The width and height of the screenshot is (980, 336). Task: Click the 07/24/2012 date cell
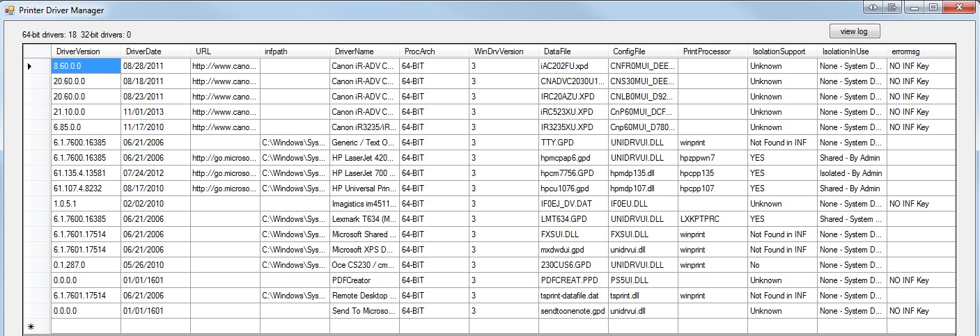(155, 173)
